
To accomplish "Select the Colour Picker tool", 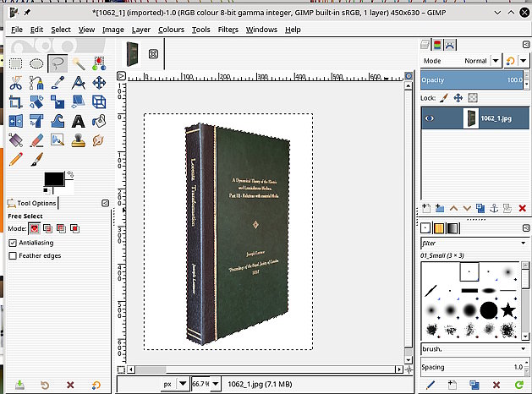I will [58, 83].
